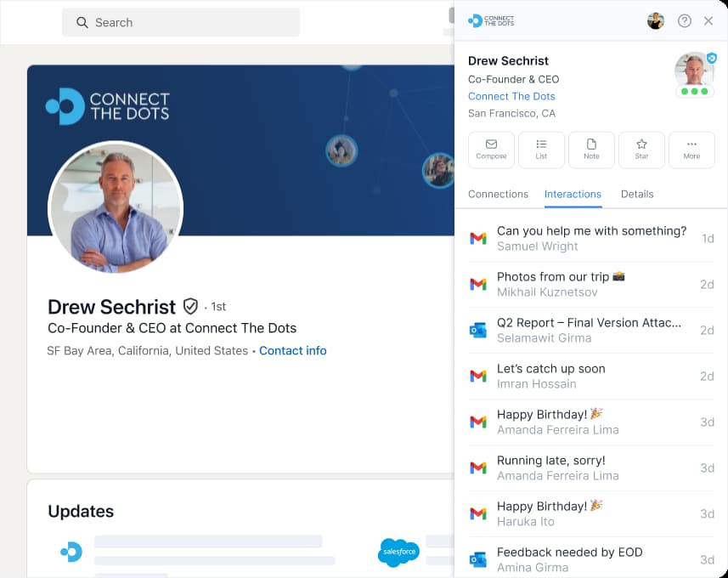This screenshot has height=578, width=728.
Task: Click the green availability status dots
Action: tap(696, 87)
